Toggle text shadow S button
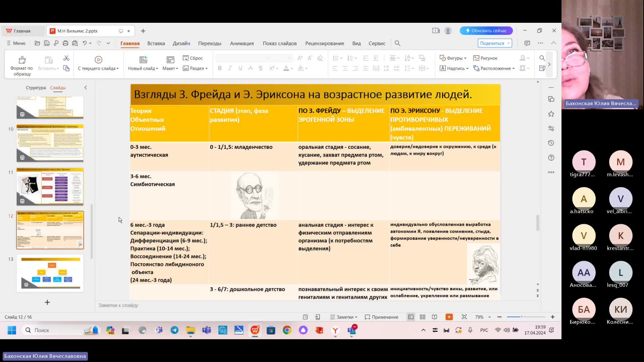Viewport: 644px width, 362px height. tap(261, 68)
